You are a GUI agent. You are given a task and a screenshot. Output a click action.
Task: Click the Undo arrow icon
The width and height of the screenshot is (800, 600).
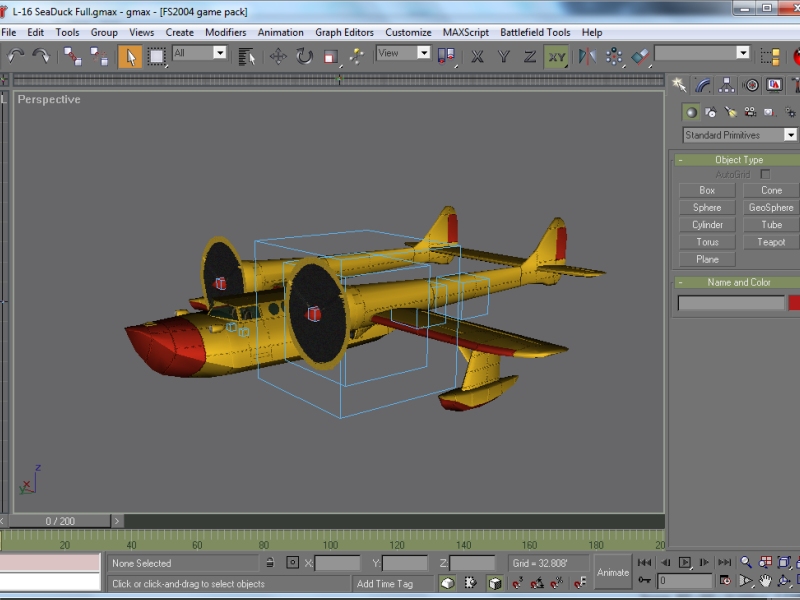(16, 56)
